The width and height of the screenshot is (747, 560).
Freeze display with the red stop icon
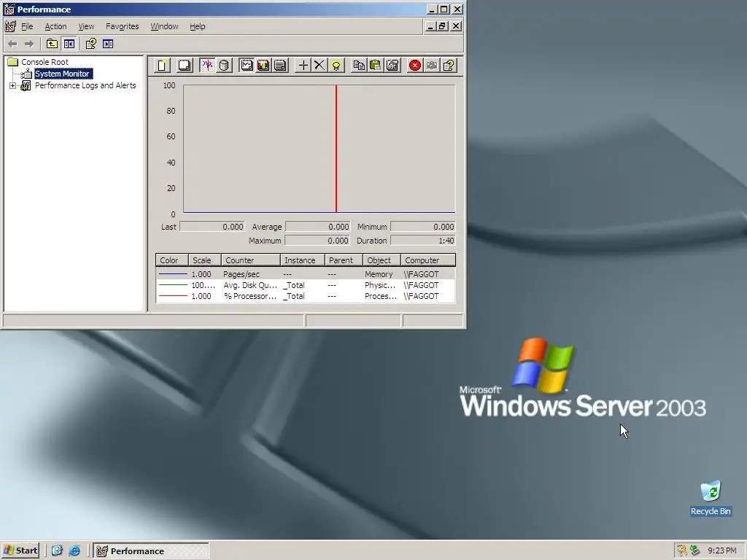coord(415,65)
